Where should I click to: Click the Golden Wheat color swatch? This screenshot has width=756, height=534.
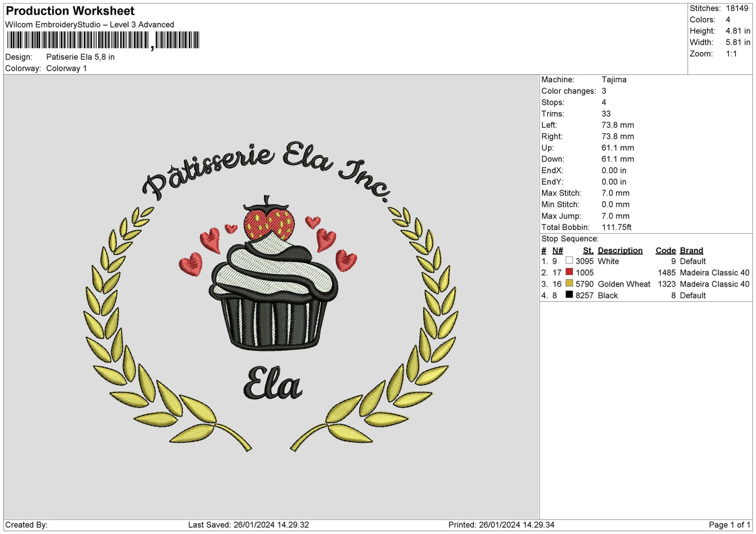click(569, 283)
